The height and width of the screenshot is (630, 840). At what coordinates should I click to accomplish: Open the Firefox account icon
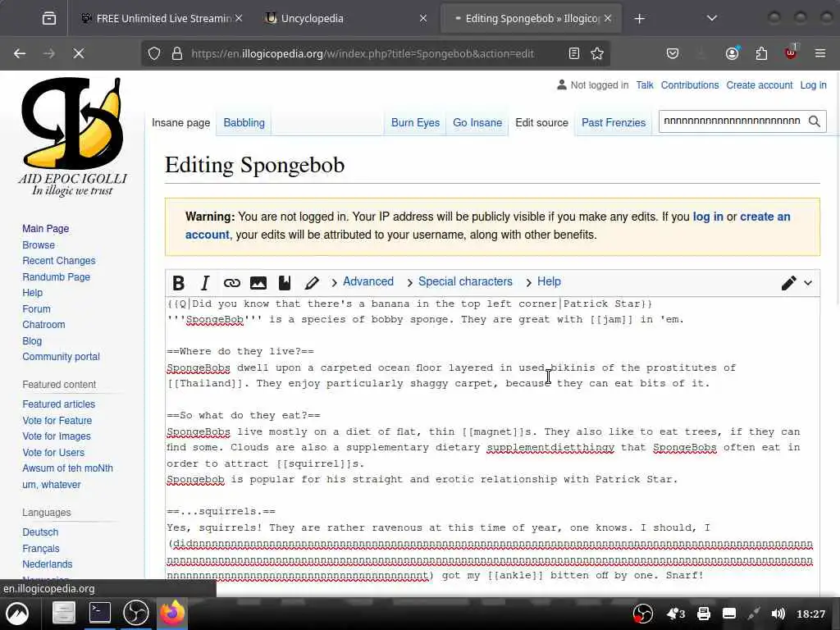pos(732,53)
